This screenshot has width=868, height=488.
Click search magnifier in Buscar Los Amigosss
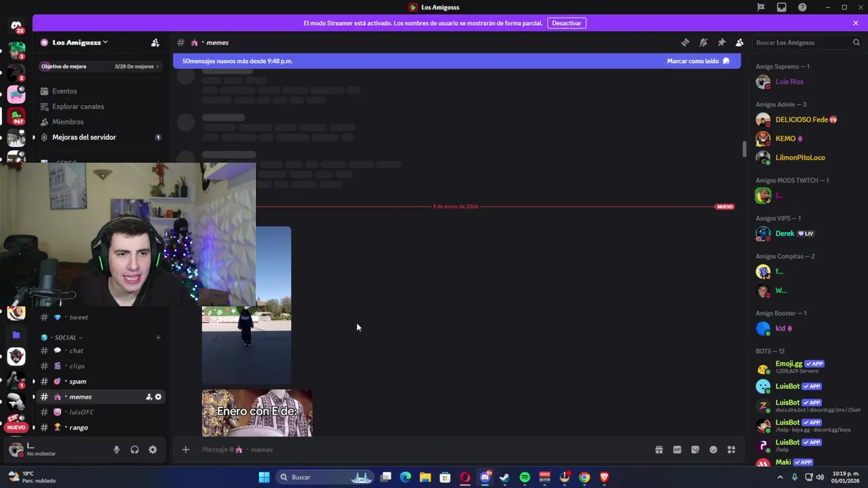(856, 42)
